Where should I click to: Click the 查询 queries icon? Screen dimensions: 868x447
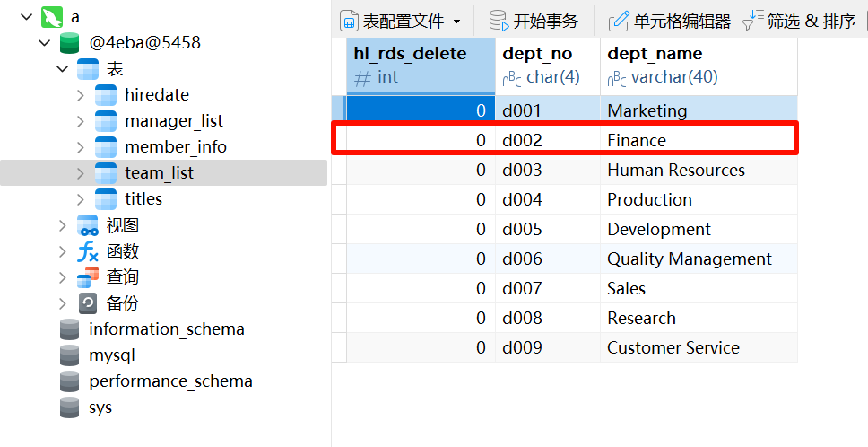coord(88,277)
